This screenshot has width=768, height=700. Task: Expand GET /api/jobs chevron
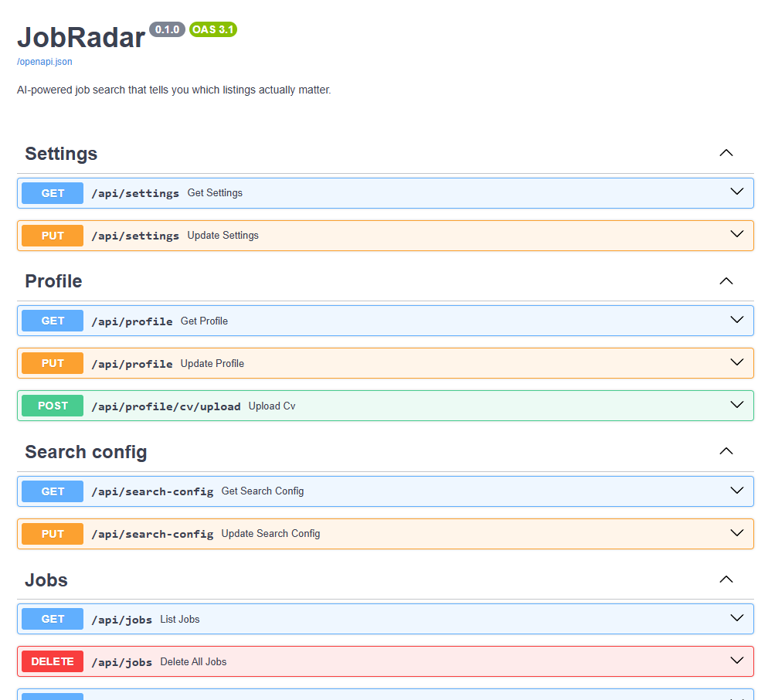(x=736, y=618)
